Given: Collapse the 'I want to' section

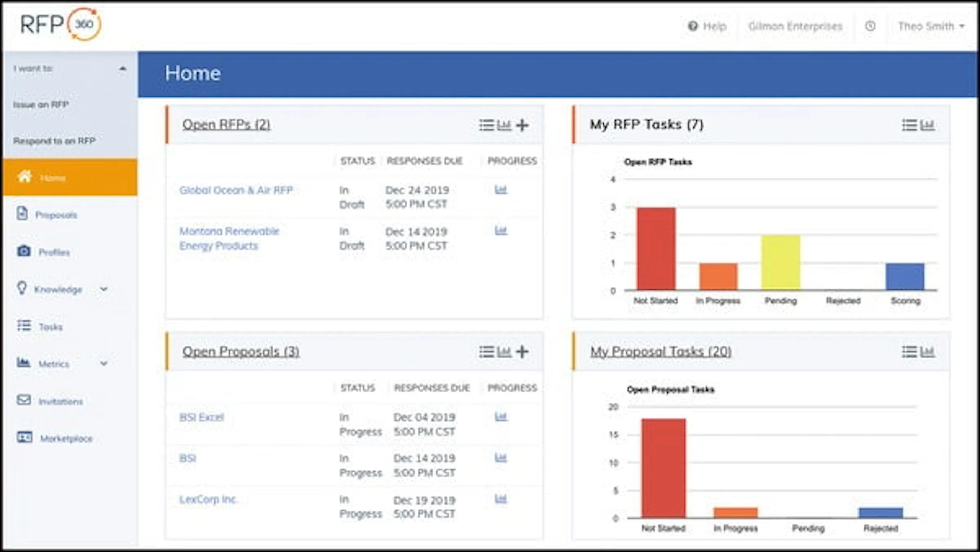Looking at the screenshot, I should (x=122, y=69).
